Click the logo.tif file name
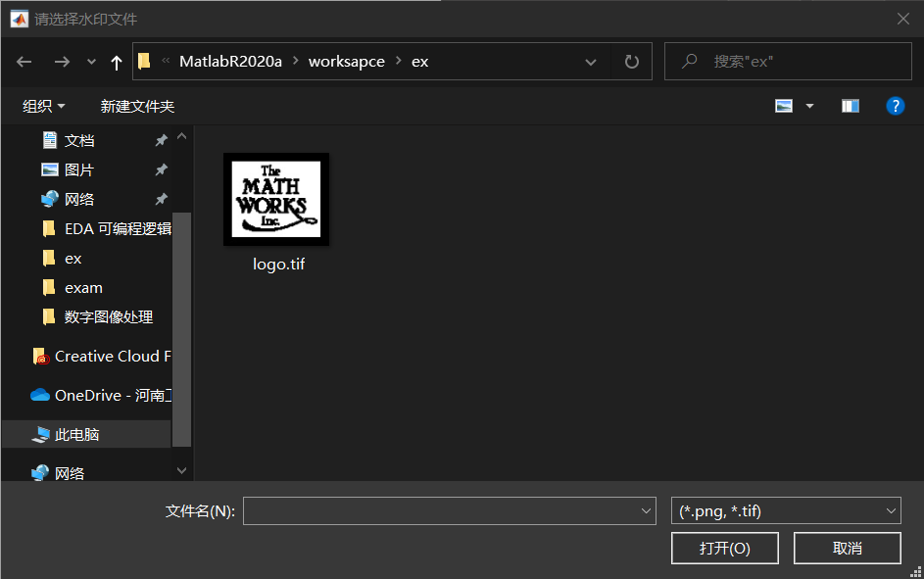Viewport: 924px width, 579px height. (x=278, y=264)
